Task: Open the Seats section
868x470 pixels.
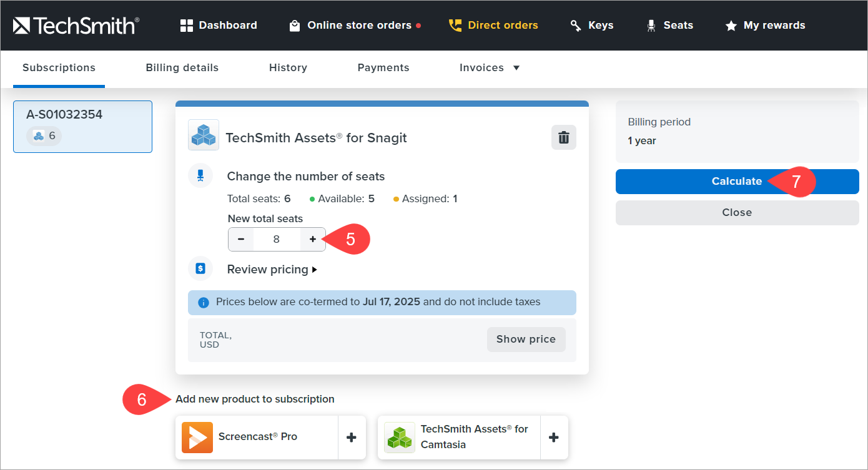Action: click(669, 26)
